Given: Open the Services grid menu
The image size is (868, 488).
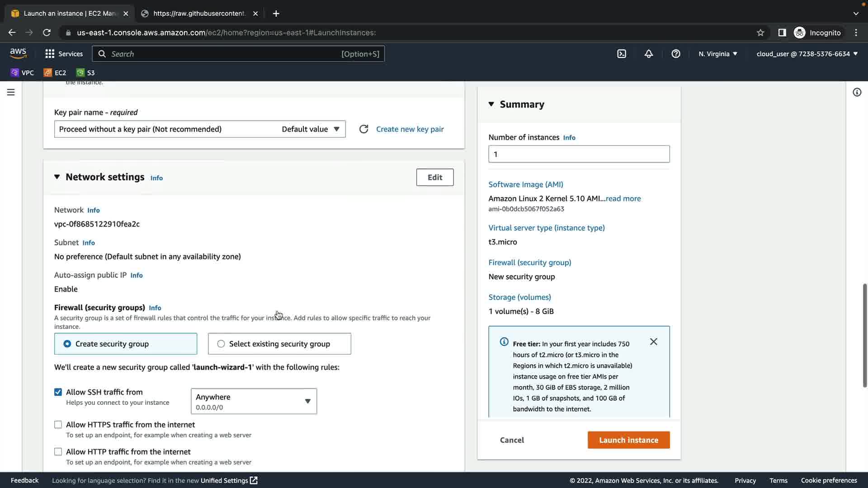Looking at the screenshot, I should pos(64,54).
